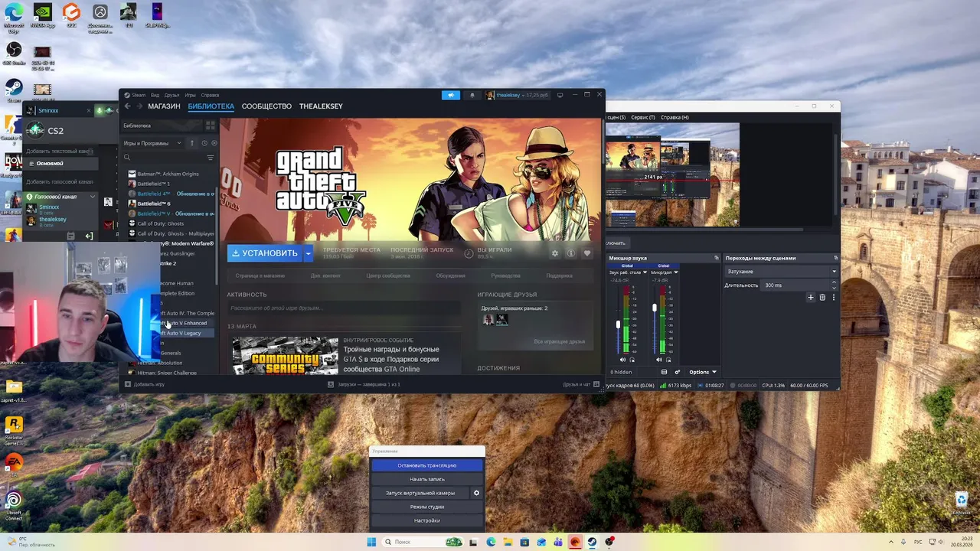The width and height of the screenshot is (980, 551).
Task: Toggle desktop audio monitoring headphone icon
Action: click(x=632, y=360)
